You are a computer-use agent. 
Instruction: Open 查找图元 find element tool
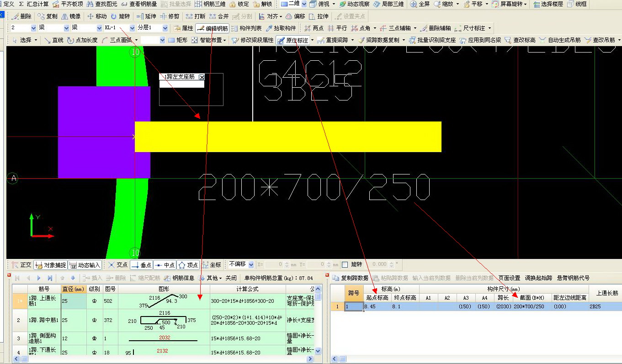pyautogui.click(x=102, y=4)
